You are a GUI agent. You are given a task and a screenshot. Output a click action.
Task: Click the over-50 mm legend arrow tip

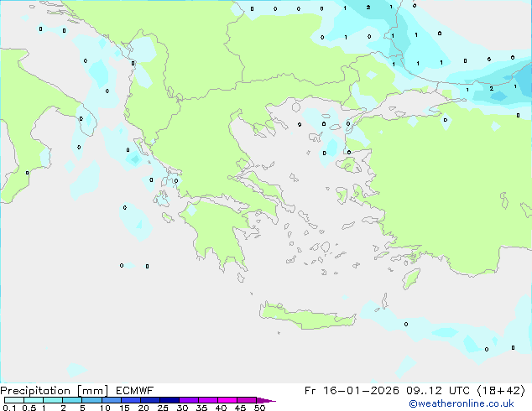point(266,400)
